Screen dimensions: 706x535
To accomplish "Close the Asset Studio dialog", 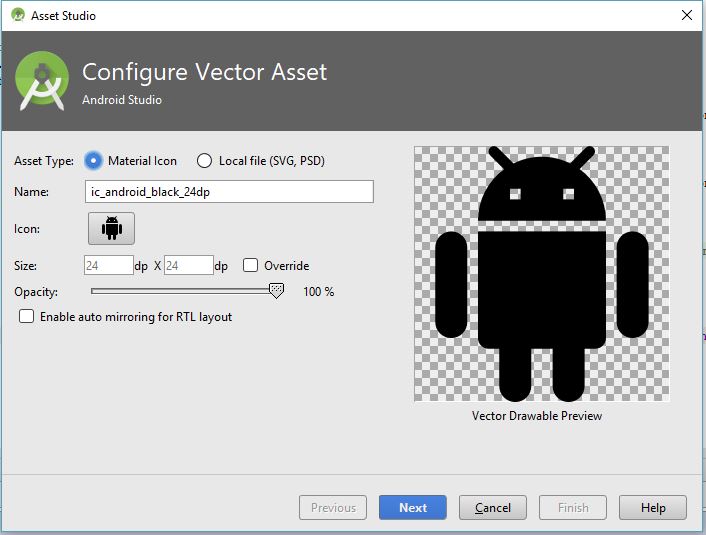I will click(687, 15).
